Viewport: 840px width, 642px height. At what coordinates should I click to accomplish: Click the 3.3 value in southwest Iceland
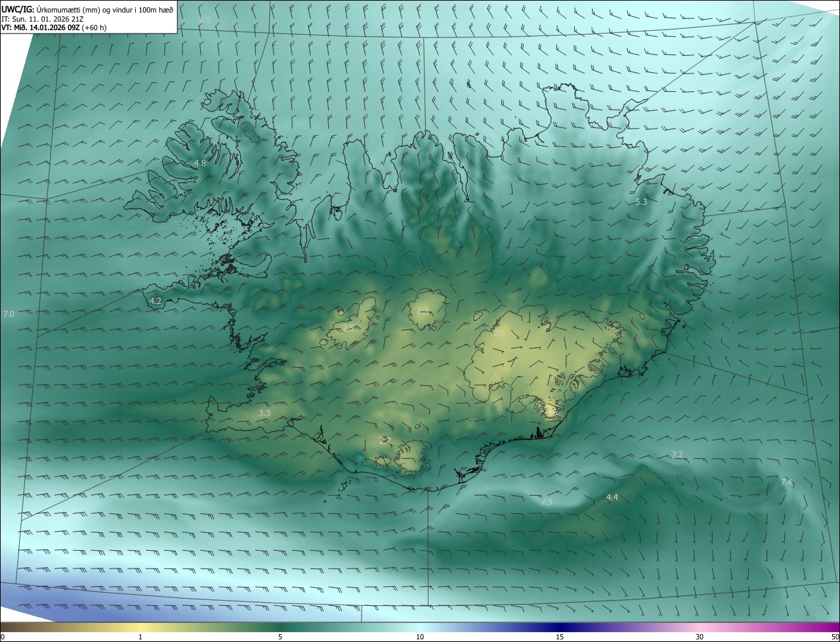[x=264, y=414]
